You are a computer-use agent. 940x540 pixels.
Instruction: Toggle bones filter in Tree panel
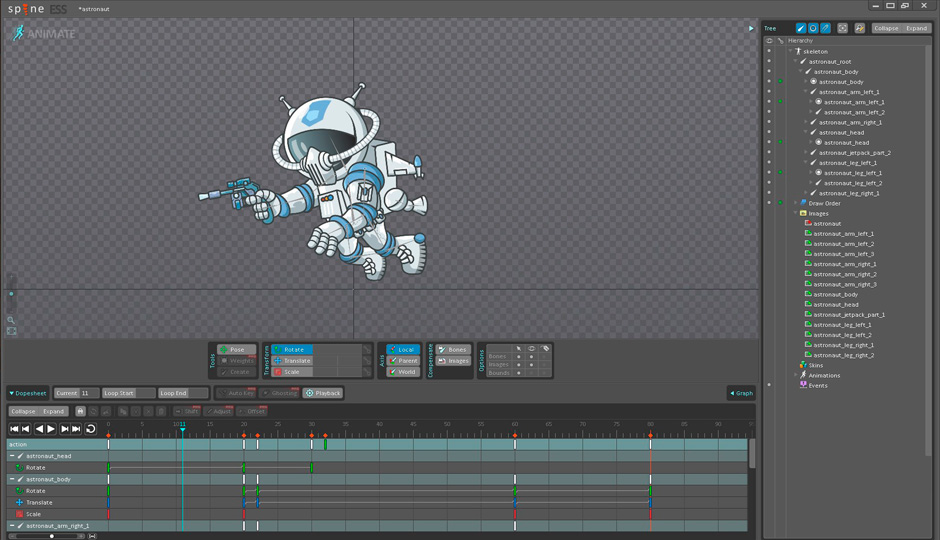800,28
